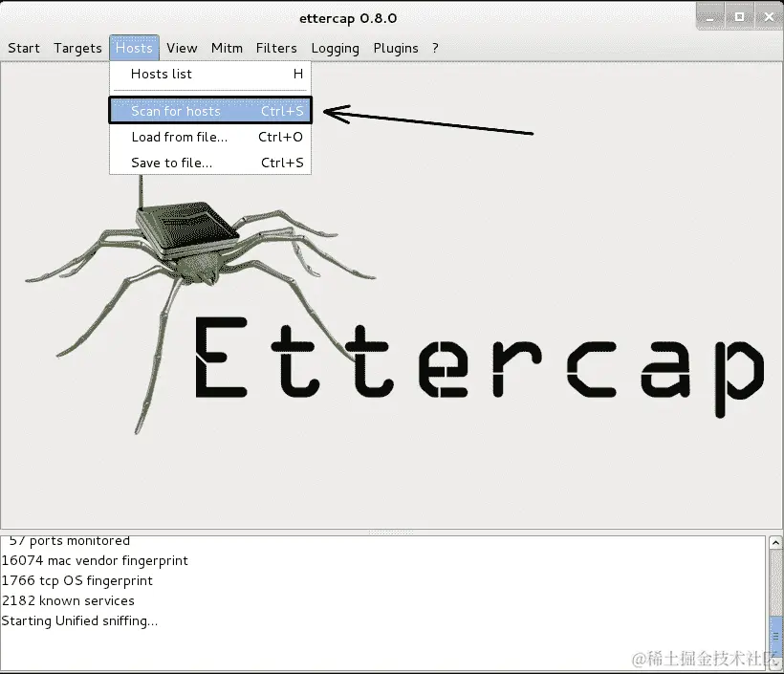Select Scan for hosts
Screen dimensions: 784x674
point(210,111)
